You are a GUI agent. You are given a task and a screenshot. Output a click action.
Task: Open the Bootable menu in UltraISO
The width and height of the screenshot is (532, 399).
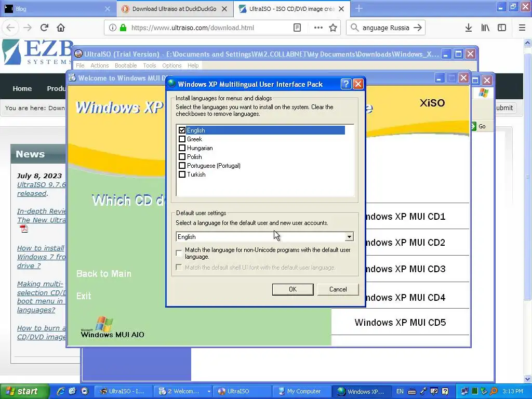point(126,65)
